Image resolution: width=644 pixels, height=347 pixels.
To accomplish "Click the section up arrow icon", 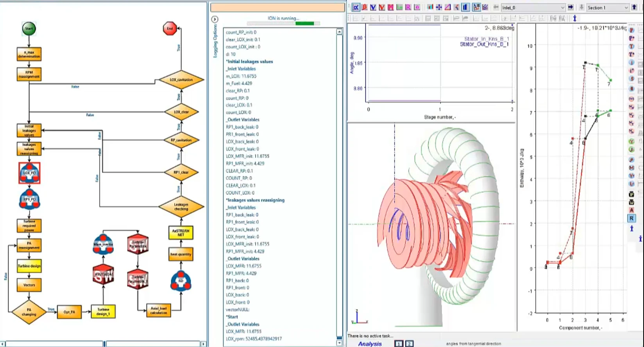I will pyautogui.click(x=634, y=7).
